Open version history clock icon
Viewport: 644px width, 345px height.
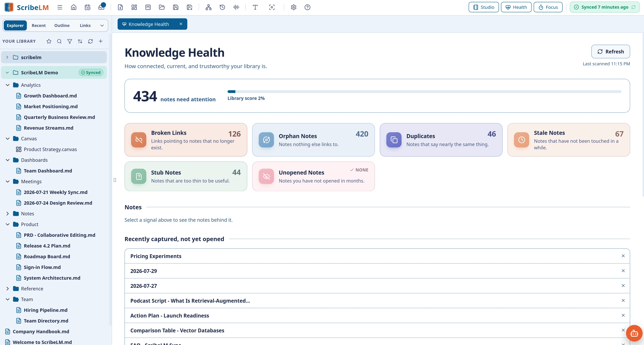222,7
